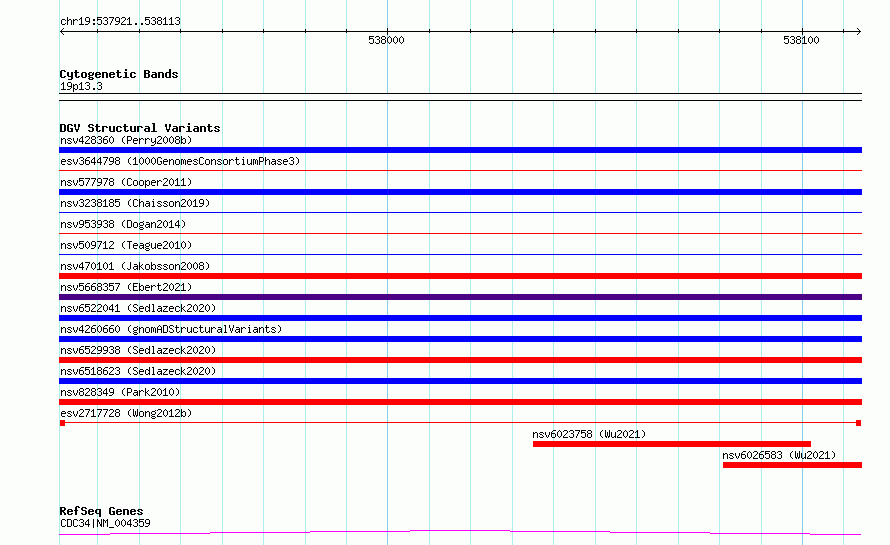Open nsv6518623 (Sedlazeck2020) variant
Screen dimensions: 890x545
click(138, 371)
